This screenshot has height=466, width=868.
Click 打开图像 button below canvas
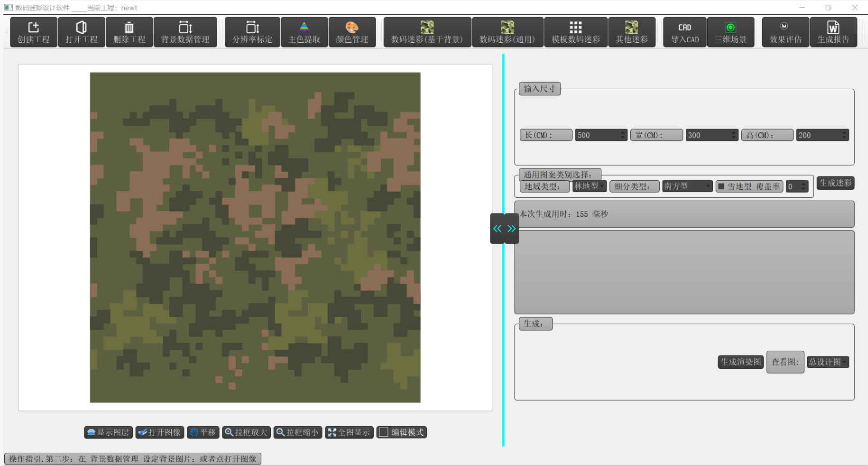(160, 432)
